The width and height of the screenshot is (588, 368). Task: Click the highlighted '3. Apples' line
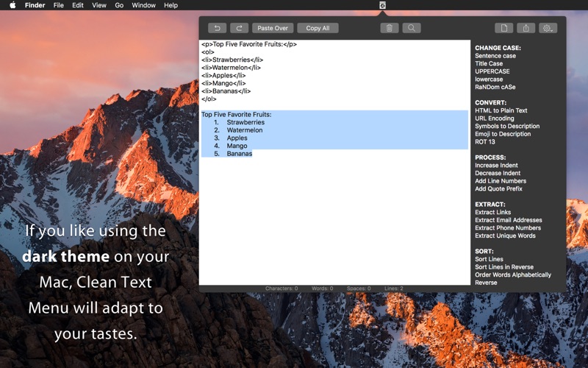click(x=231, y=138)
